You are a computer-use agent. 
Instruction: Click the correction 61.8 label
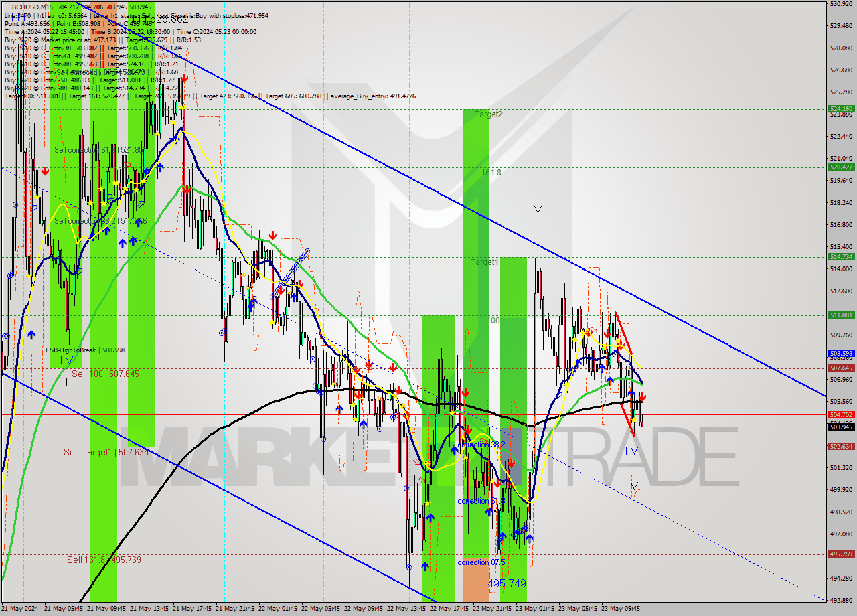coord(481,501)
